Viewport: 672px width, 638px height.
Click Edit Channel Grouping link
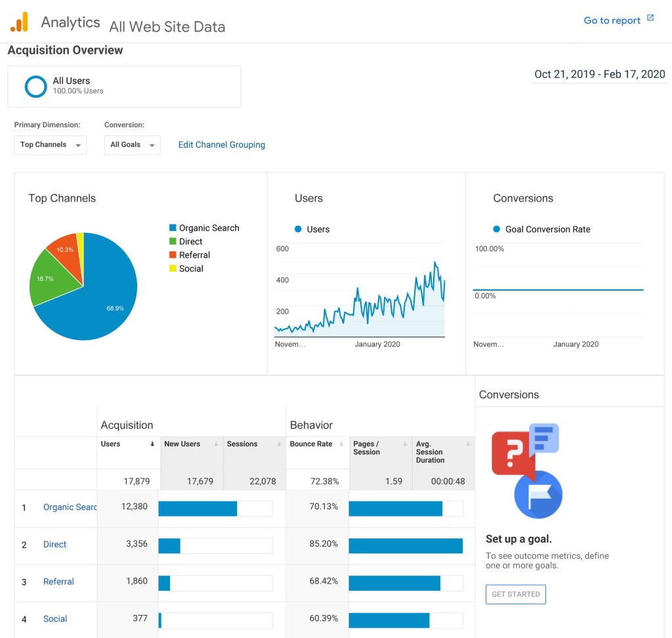tap(221, 145)
